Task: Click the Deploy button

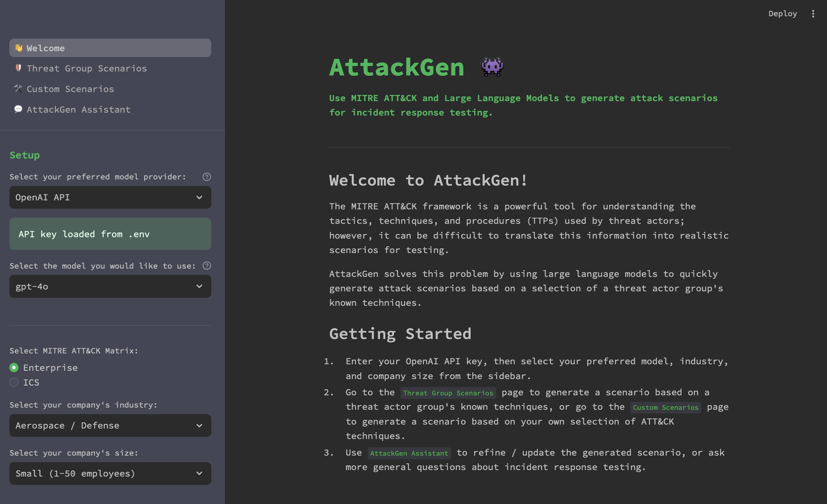Action: 783,13
